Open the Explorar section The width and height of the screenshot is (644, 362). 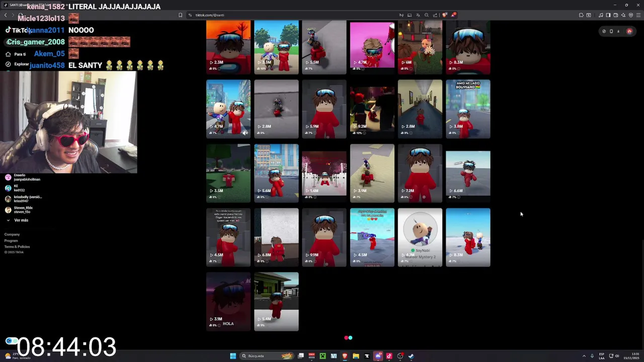[18, 64]
